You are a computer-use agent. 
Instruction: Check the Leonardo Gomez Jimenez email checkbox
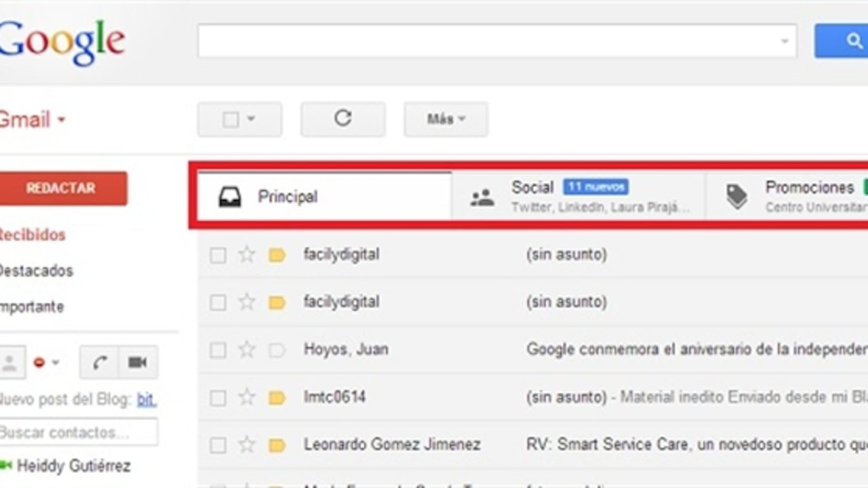(218, 445)
